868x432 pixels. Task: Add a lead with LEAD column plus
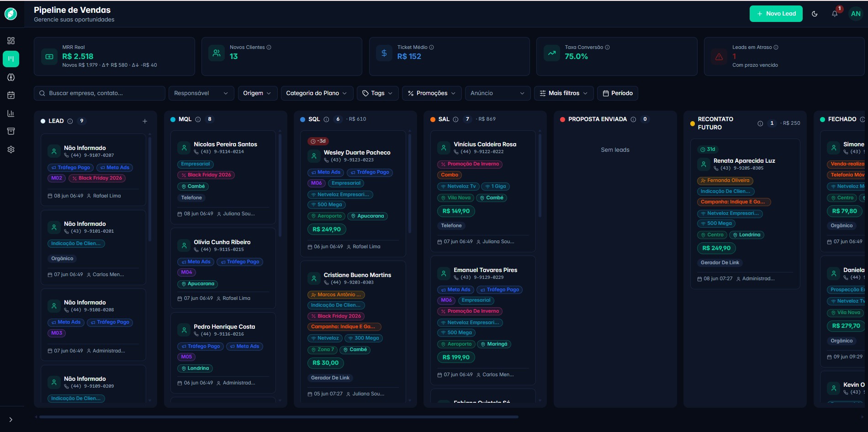(x=145, y=121)
